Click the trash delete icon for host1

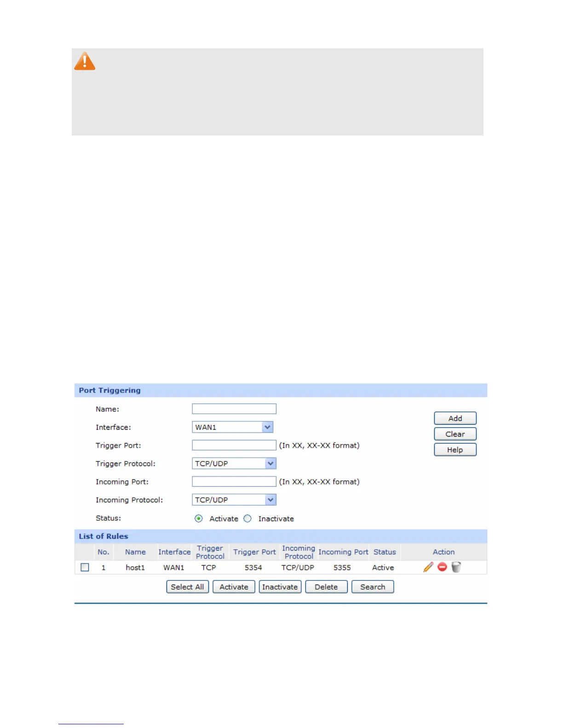tap(456, 567)
